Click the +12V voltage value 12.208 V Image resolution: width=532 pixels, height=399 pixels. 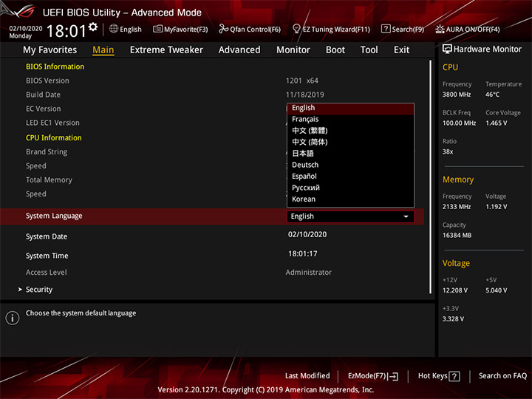[455, 290]
